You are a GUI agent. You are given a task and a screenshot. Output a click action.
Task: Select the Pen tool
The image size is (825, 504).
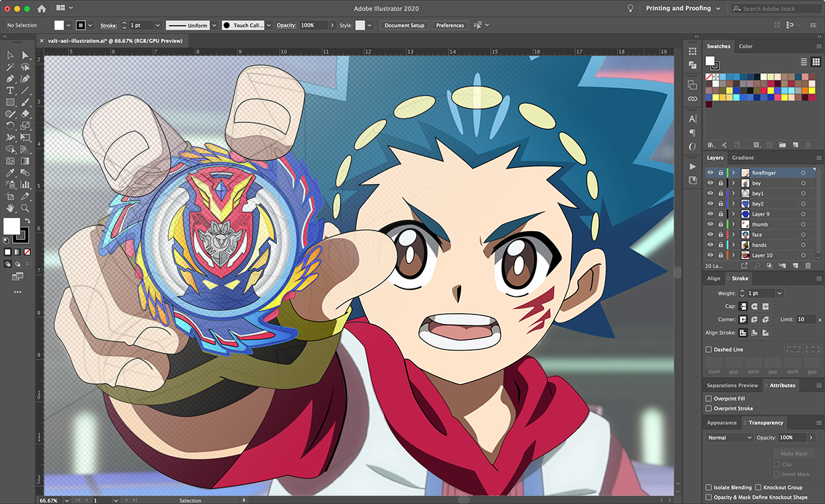point(10,79)
